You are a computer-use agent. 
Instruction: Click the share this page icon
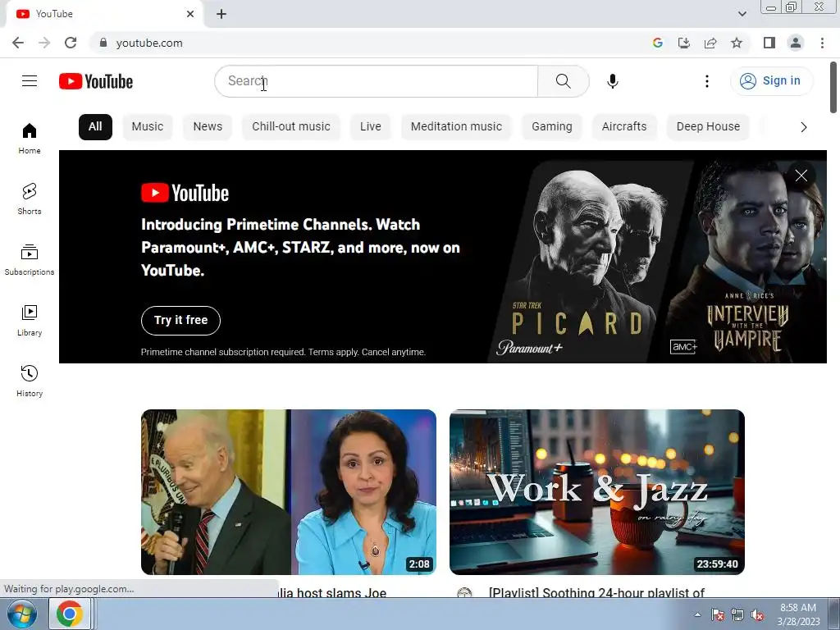pyautogui.click(x=710, y=43)
